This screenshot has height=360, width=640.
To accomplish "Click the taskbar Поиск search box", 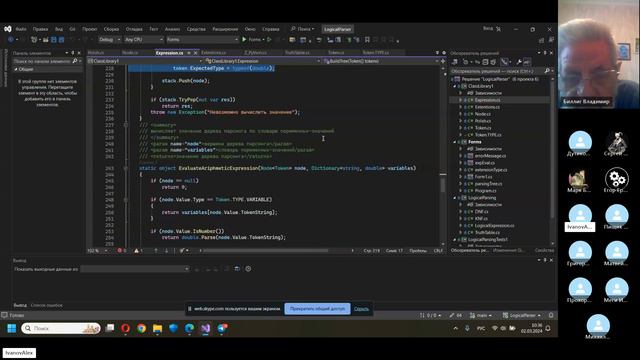I will tap(60, 328).
